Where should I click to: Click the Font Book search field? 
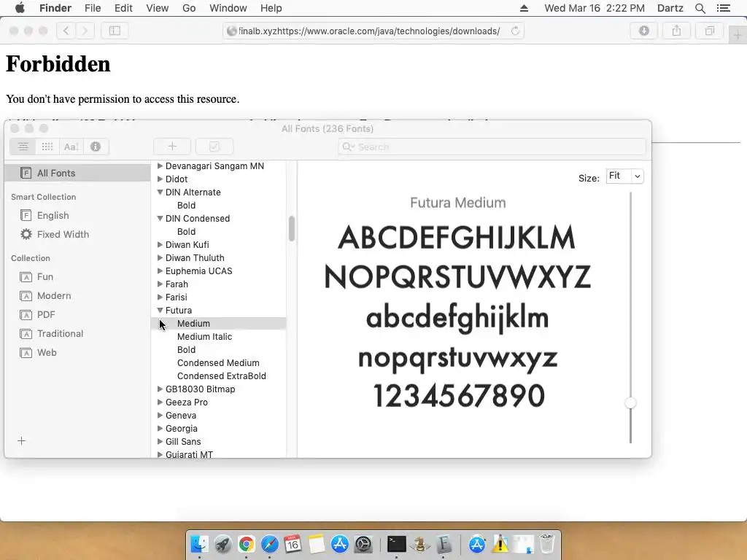click(492, 147)
